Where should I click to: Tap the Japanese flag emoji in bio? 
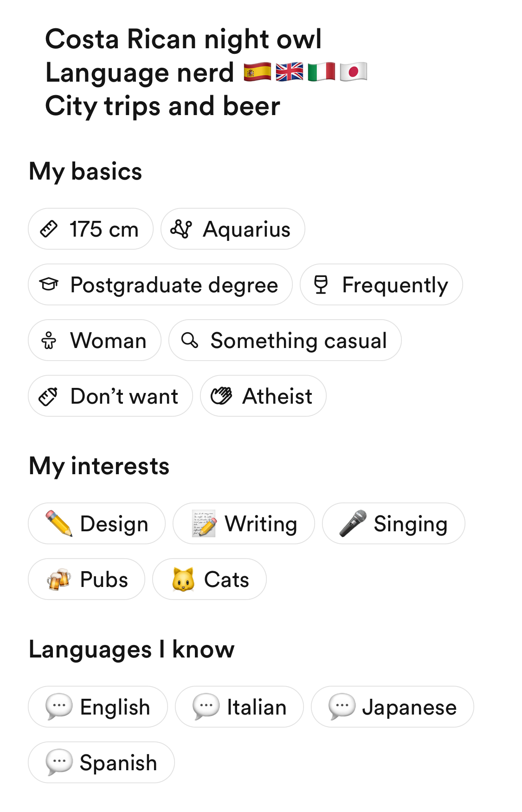[x=354, y=72]
